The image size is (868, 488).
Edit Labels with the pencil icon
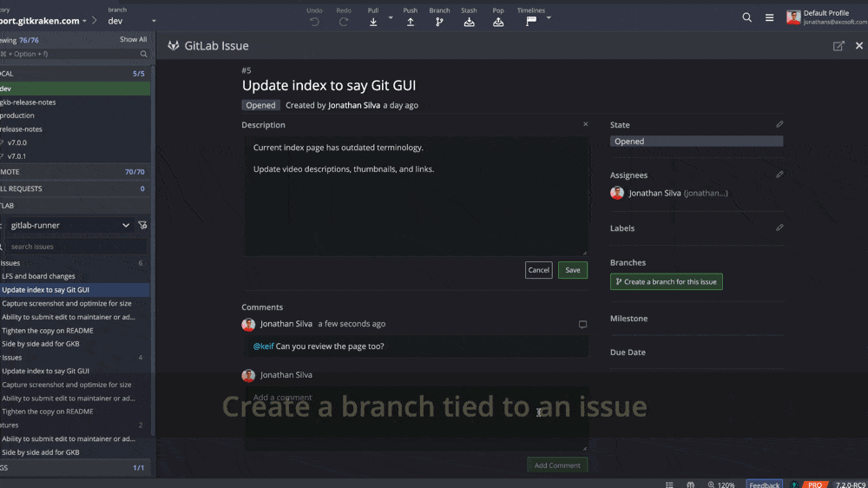tap(779, 228)
